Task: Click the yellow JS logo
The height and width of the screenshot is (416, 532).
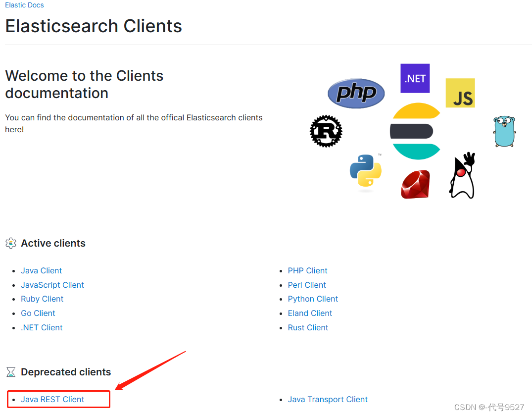Action: pyautogui.click(x=460, y=93)
